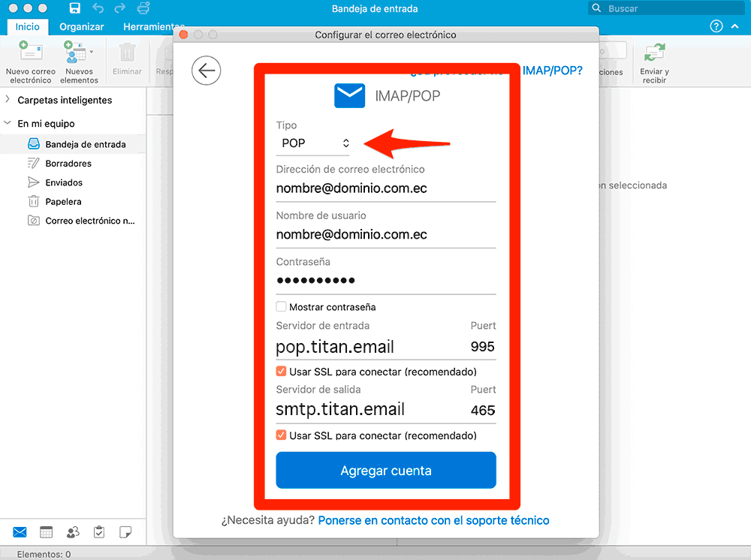Viewport: 751px width, 560px height.
Task: Click the Dirección de correo electrónico field
Action: 386,188
